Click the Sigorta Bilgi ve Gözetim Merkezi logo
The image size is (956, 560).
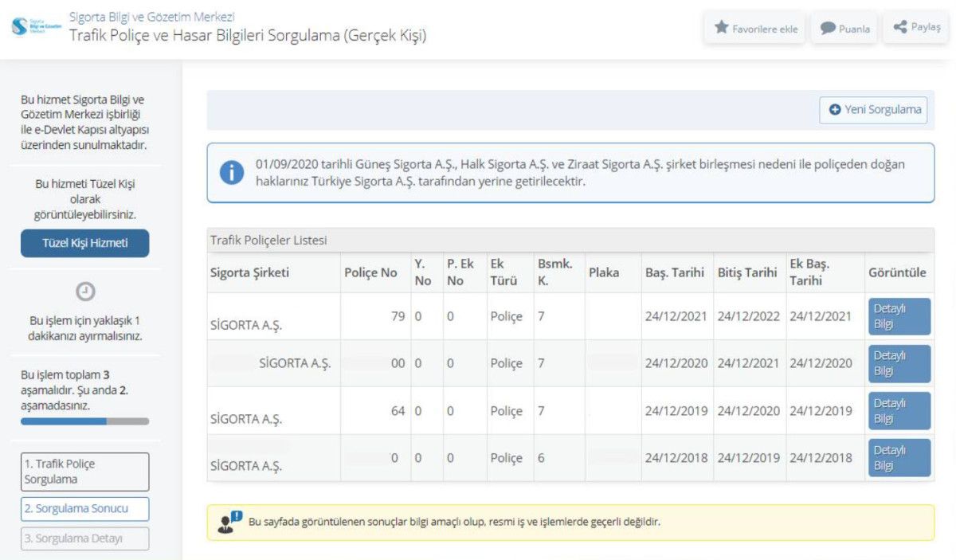coord(37,26)
